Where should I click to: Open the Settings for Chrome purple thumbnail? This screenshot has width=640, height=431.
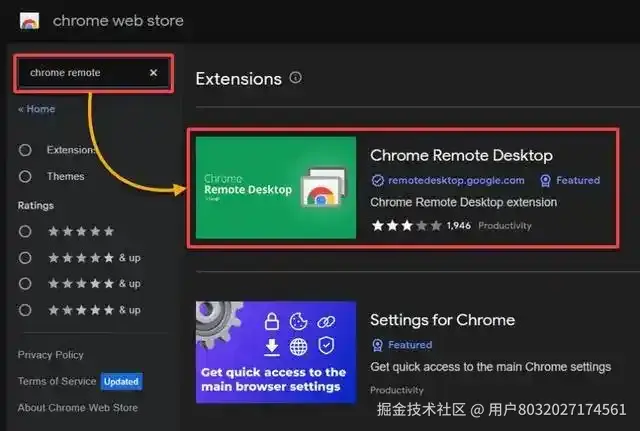[x=276, y=352]
